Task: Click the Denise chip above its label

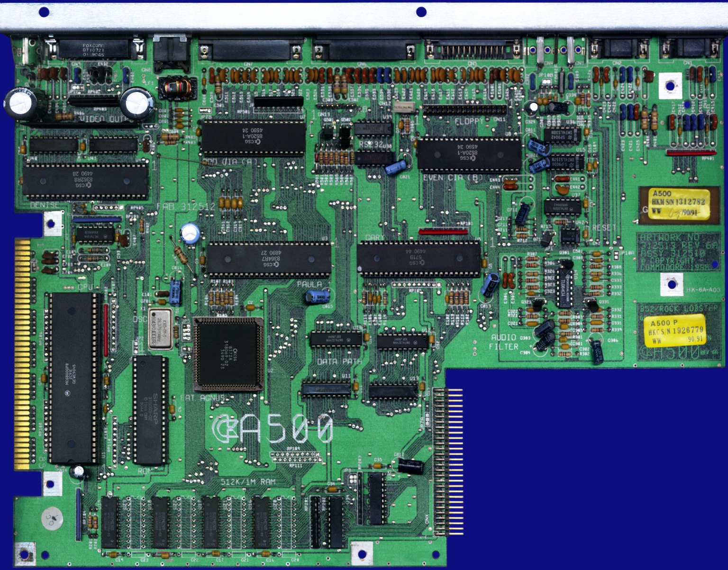Action: [85, 181]
